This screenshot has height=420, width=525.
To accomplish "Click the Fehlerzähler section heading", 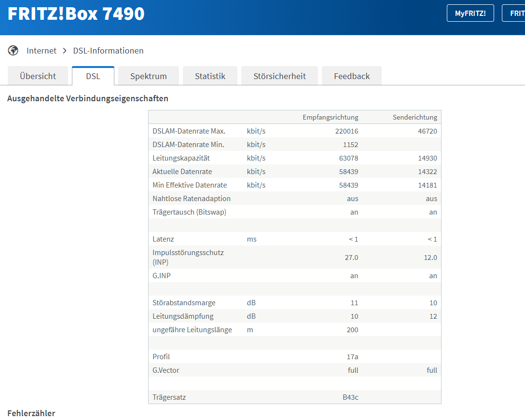I will click(x=31, y=413).
